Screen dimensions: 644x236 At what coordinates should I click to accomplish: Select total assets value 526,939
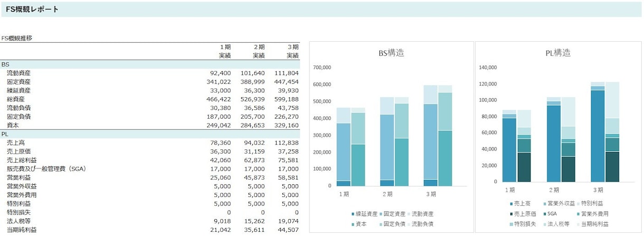[252, 99]
